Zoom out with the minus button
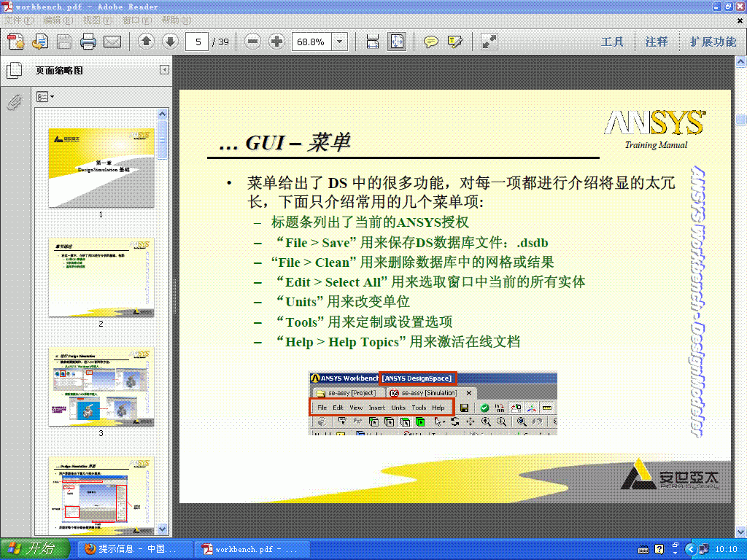Screen dimensions: 747x560 tap(253, 42)
